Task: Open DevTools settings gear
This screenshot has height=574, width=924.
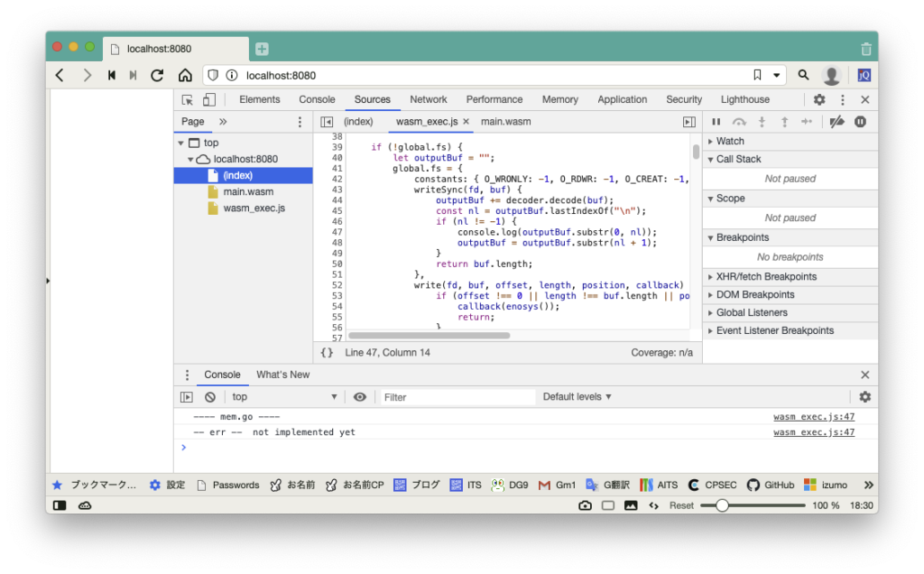Action: (x=819, y=100)
